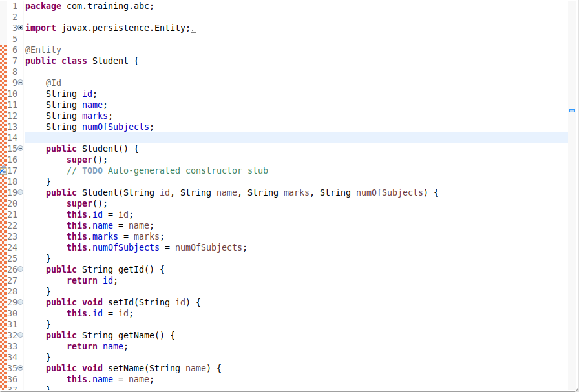Collapse the @Id field block

pyautogui.click(x=19, y=82)
